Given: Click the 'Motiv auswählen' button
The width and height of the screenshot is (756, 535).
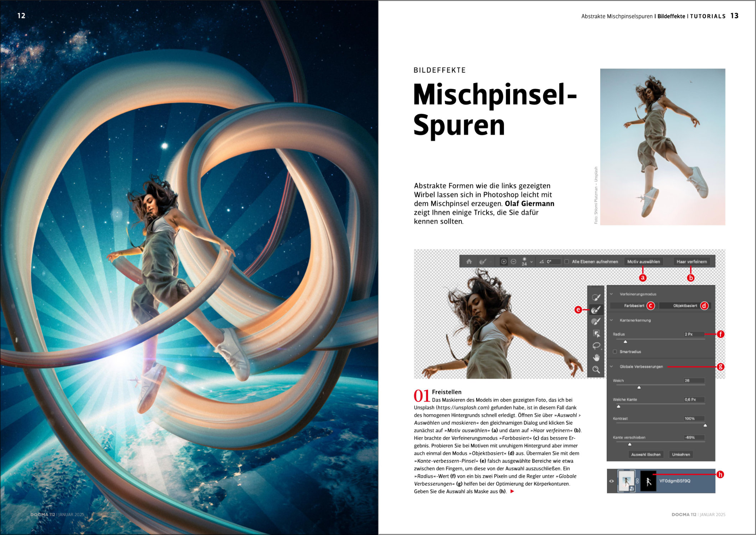Looking at the screenshot, I should (643, 261).
